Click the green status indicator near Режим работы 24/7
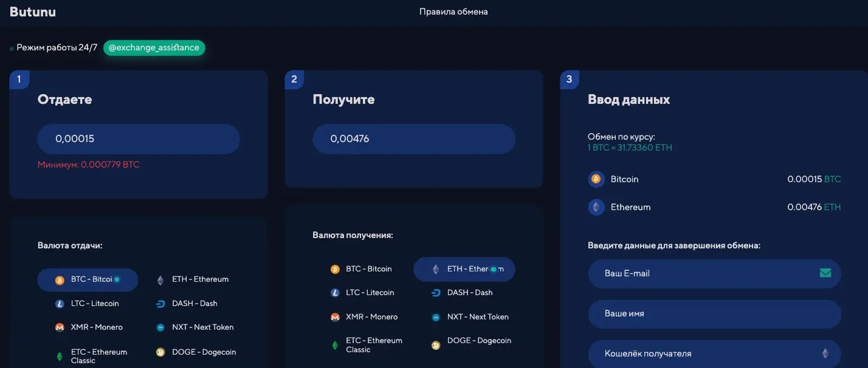Image resolution: width=868 pixels, height=368 pixels. (11, 47)
